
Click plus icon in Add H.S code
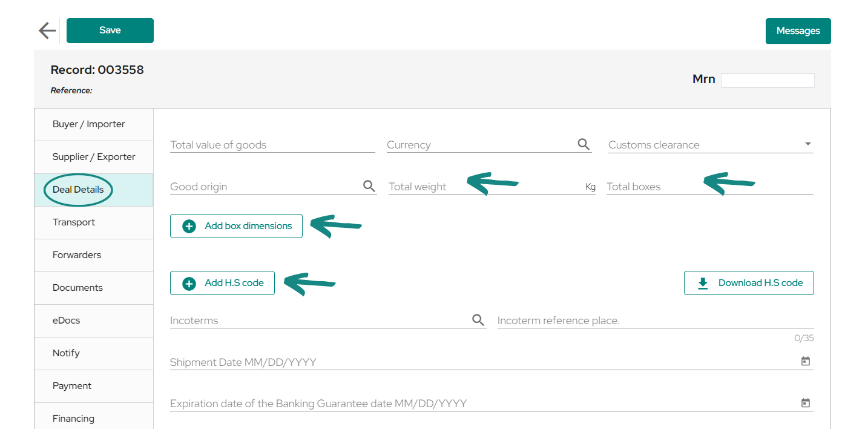[189, 283]
